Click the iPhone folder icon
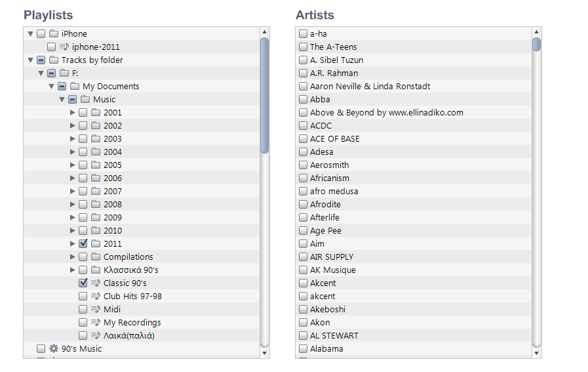The width and height of the screenshot is (588, 372). [x=54, y=33]
